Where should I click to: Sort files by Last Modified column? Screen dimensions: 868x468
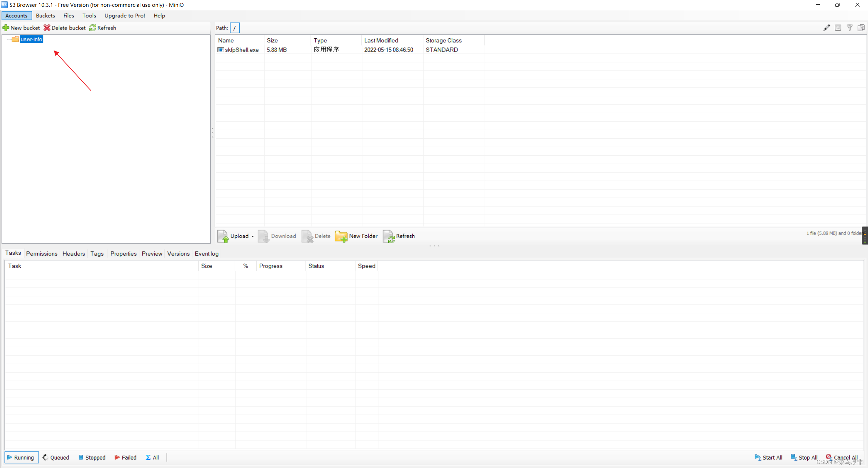click(392, 40)
